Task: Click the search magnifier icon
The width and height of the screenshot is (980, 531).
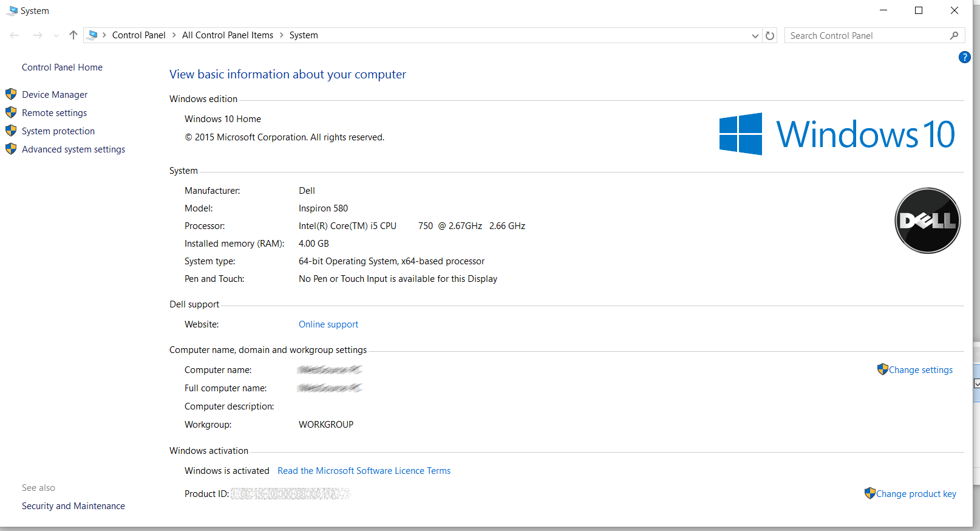Action: 954,36
